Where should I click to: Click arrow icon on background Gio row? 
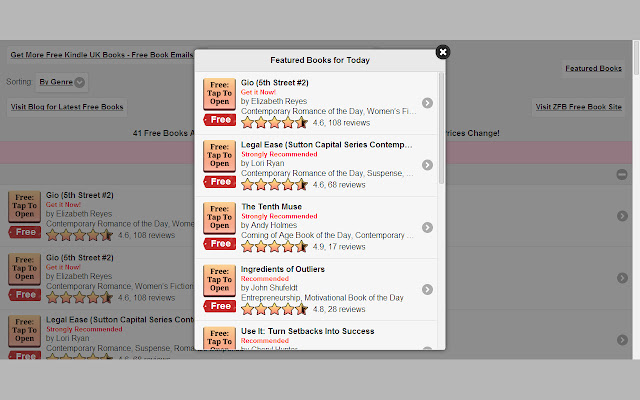[622, 216]
